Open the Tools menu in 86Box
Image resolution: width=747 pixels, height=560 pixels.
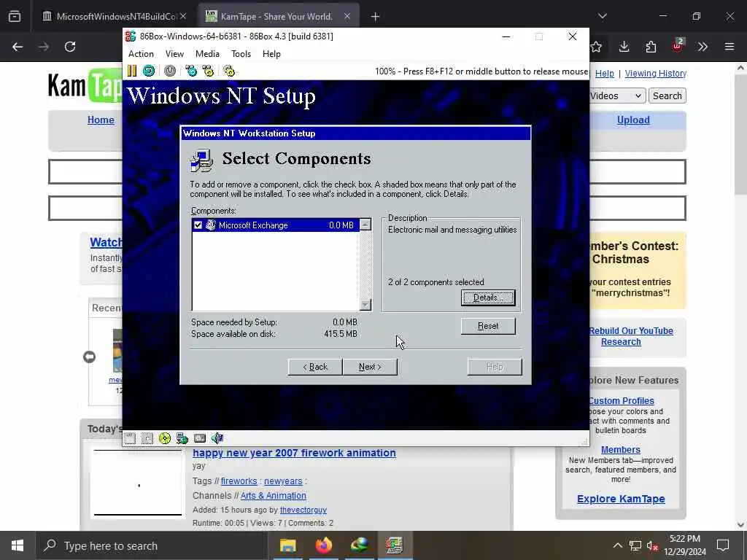coord(241,54)
